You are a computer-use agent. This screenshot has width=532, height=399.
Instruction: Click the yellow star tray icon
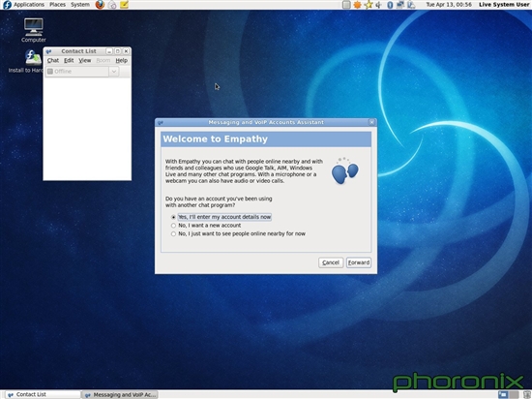point(369,5)
